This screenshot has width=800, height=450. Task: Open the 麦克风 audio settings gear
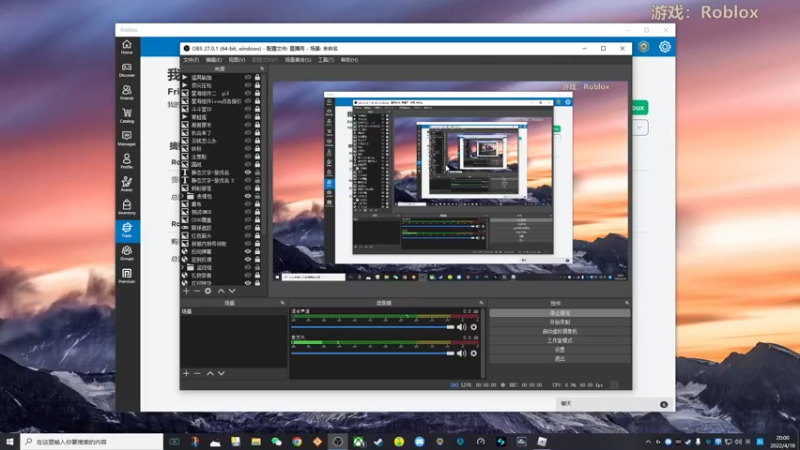[x=473, y=353]
